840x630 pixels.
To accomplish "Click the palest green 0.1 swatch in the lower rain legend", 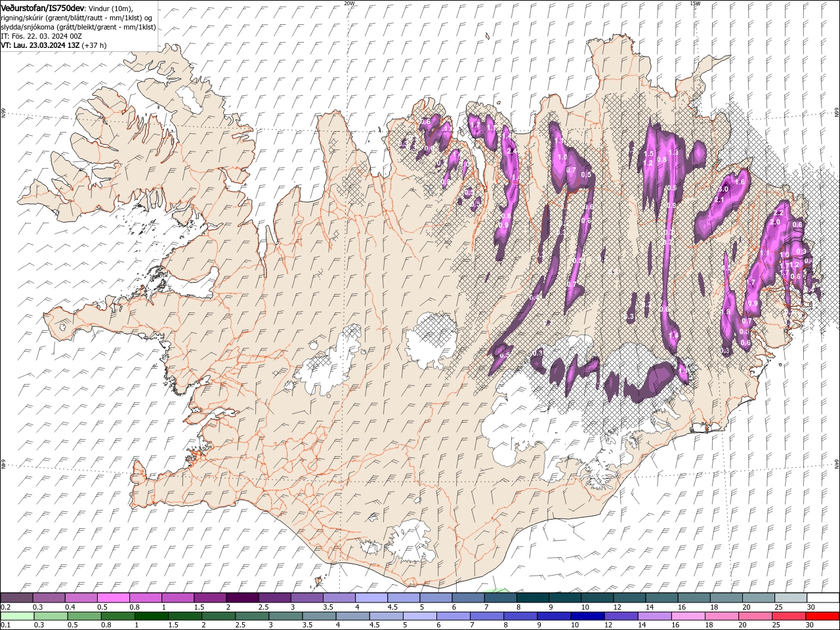I will click(x=17, y=616).
